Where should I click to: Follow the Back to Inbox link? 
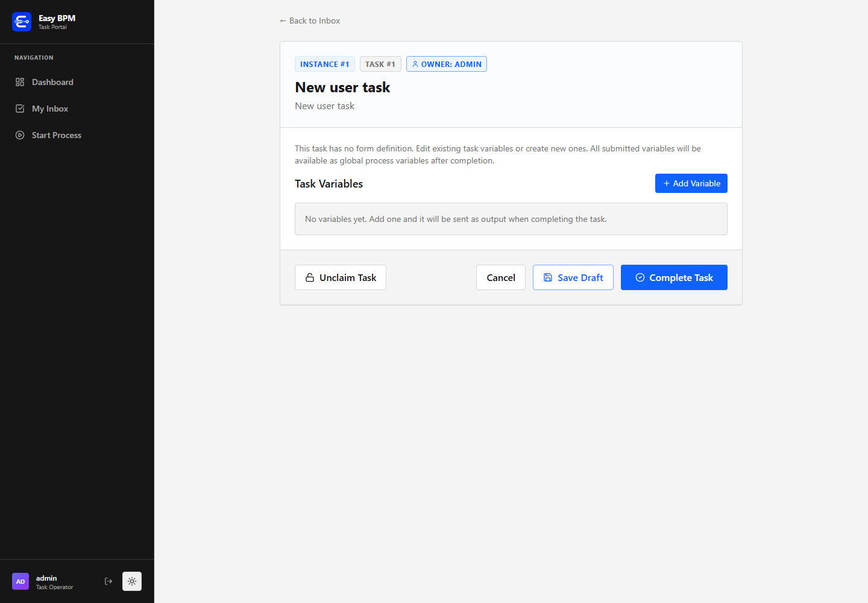pyautogui.click(x=310, y=21)
